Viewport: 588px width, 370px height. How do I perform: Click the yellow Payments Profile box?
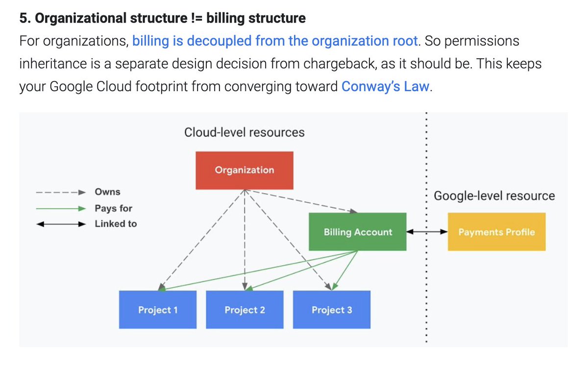coord(496,232)
